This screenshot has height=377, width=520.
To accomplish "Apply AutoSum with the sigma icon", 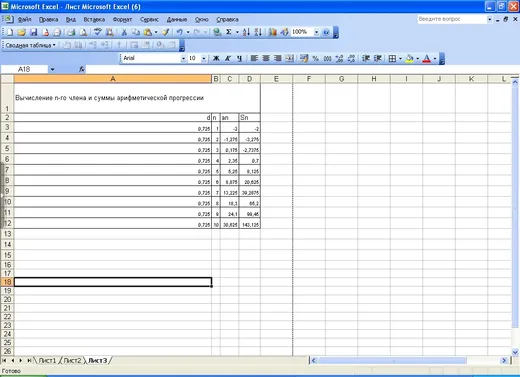I will [x=229, y=32].
